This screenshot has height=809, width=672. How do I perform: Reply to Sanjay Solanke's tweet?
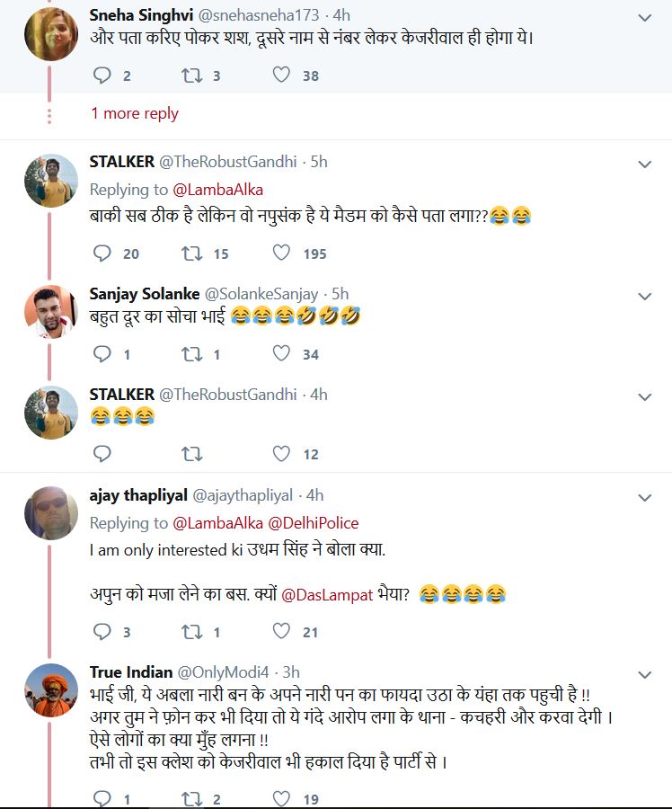(x=102, y=354)
